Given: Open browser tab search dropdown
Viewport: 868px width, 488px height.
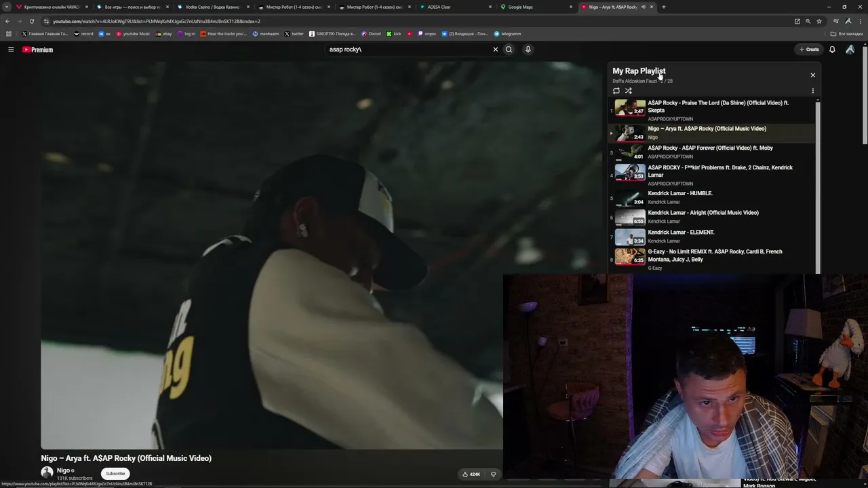Looking at the screenshot, I should tap(7, 7).
